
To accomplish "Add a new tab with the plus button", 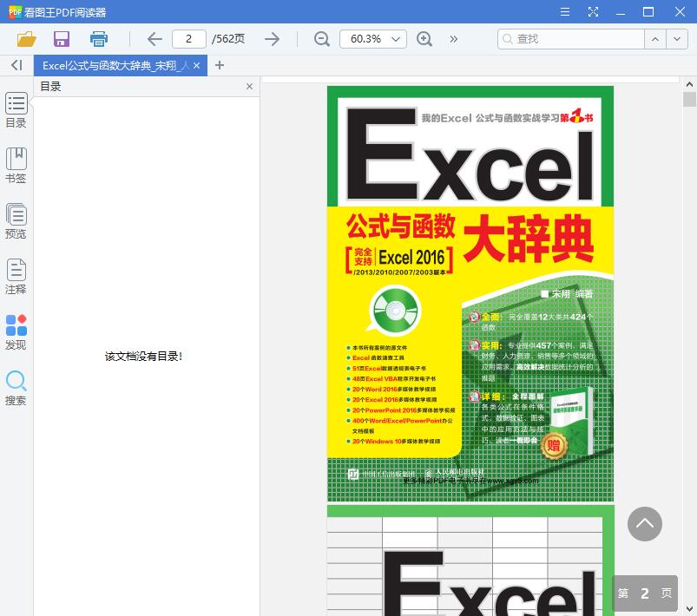I will (x=219, y=65).
